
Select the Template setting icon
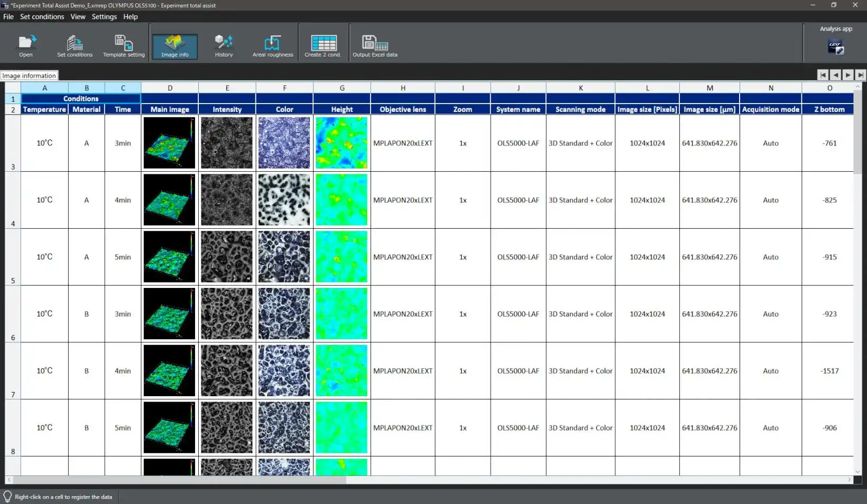pyautogui.click(x=124, y=45)
